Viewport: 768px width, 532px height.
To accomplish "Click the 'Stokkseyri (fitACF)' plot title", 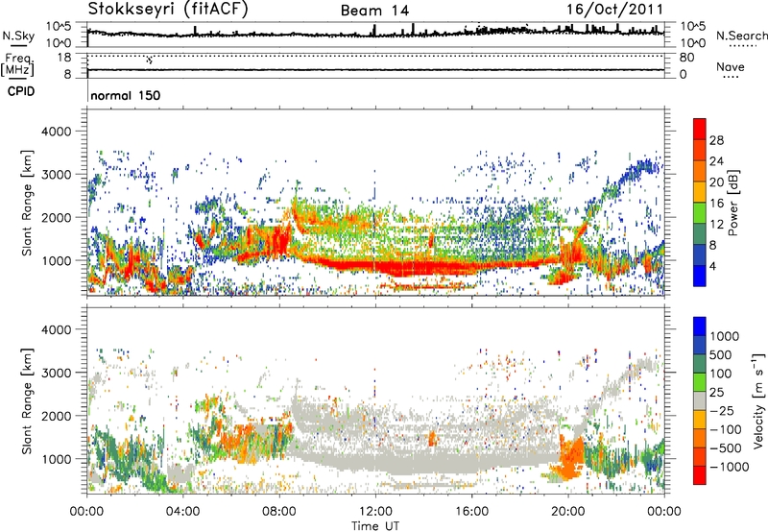I will [168, 9].
